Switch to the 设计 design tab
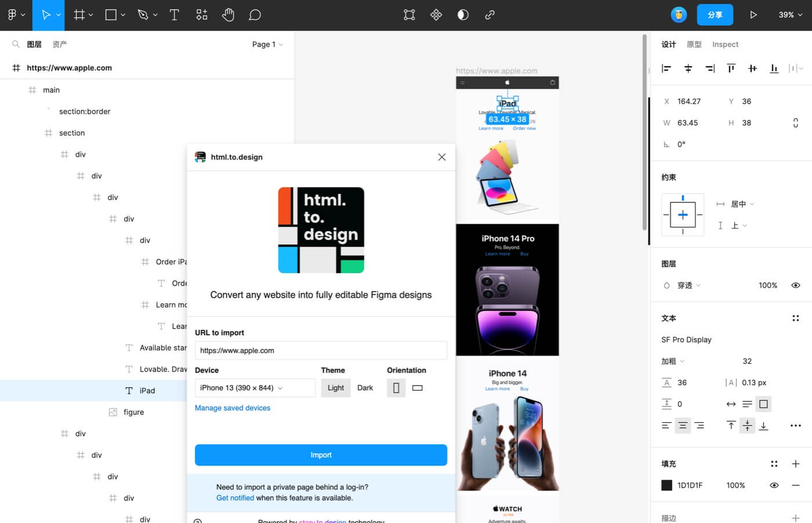Viewport: 812px width, 523px height. 669,44
